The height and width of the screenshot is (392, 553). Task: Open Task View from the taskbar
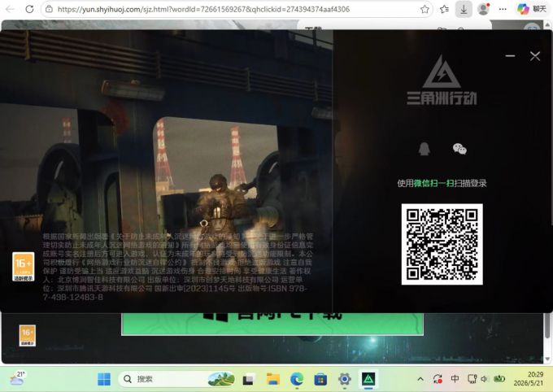[x=249, y=379]
